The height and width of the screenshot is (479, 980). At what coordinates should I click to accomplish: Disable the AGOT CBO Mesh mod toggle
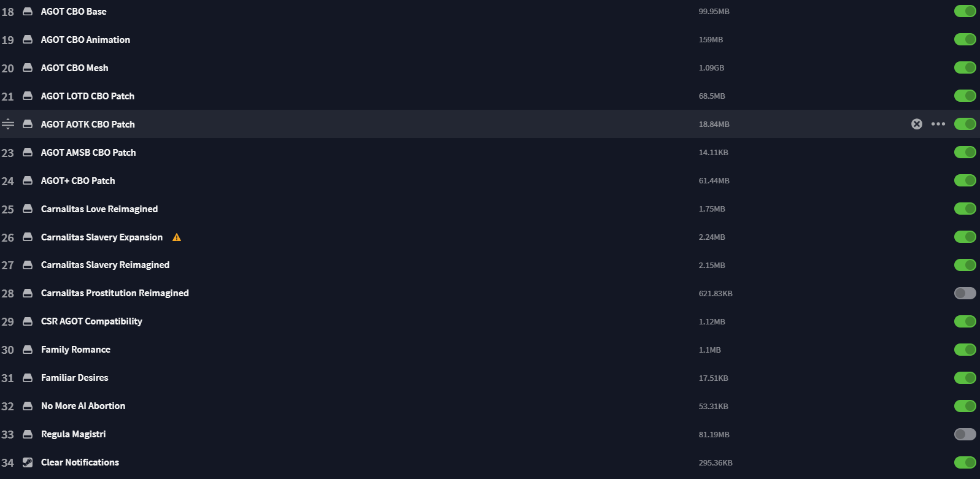(965, 67)
